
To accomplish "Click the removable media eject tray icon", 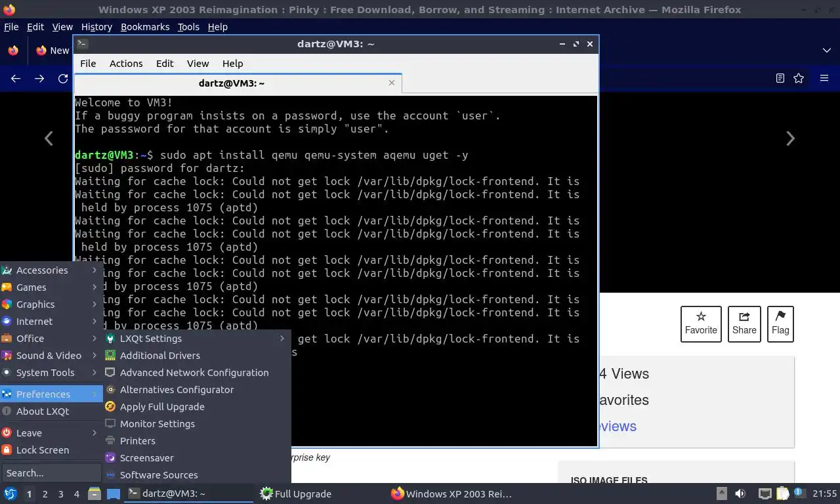I will coord(721,493).
